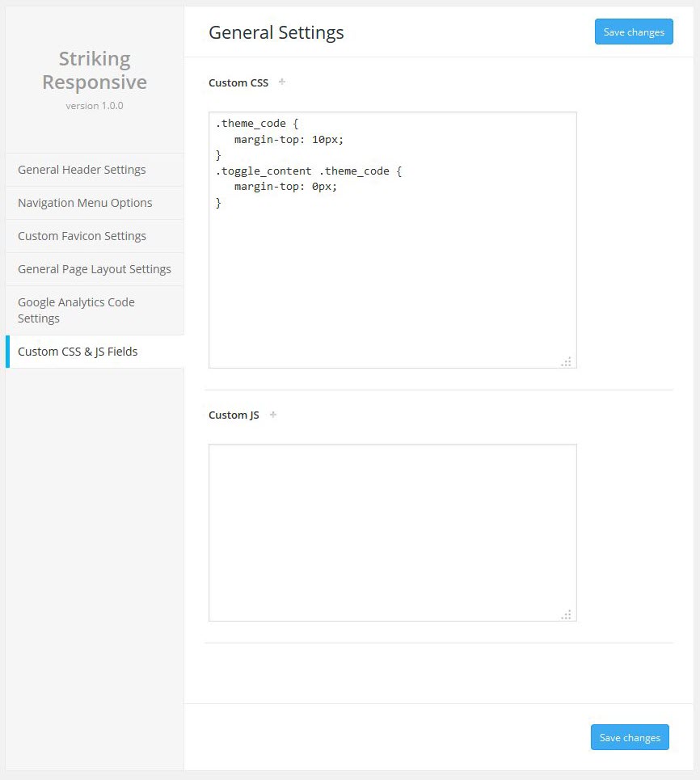Click the plus icon beside Custom JS
Viewport: 700px width, 780px height.
coord(272,414)
